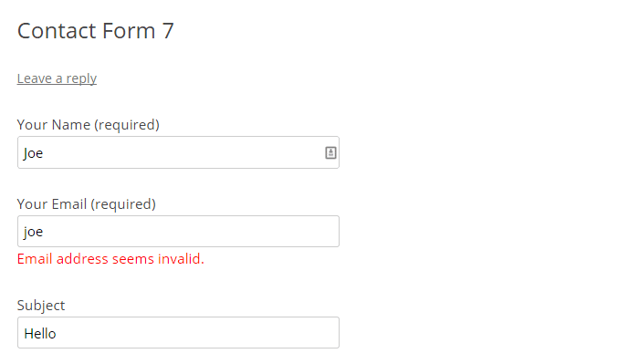The height and width of the screenshot is (364, 639).
Task: Focus the Your Email input field
Action: pos(178,232)
